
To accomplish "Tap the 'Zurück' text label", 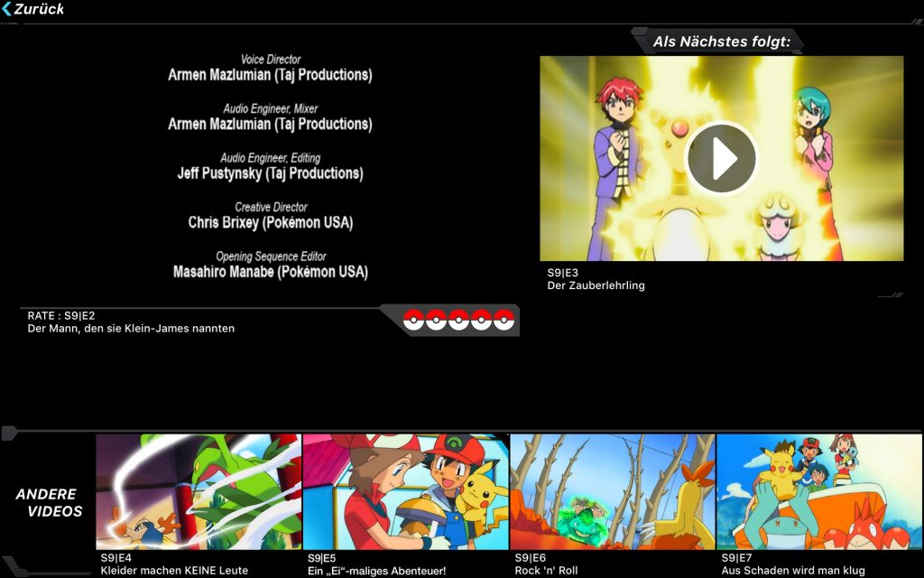I will (x=40, y=9).
